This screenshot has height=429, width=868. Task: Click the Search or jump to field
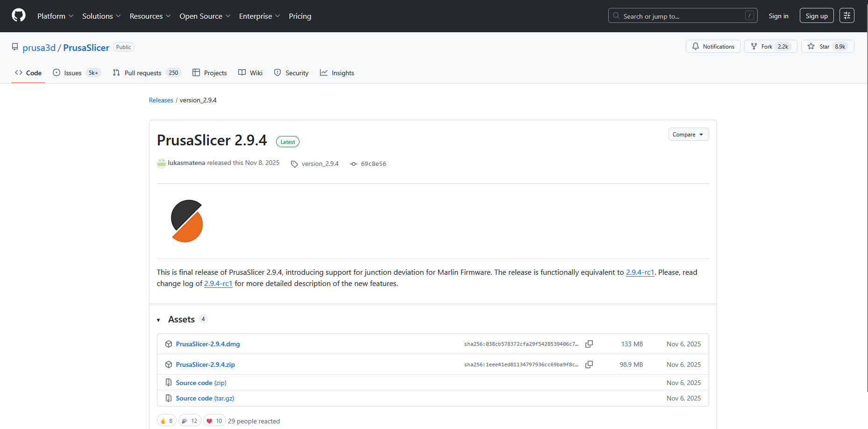tap(683, 15)
